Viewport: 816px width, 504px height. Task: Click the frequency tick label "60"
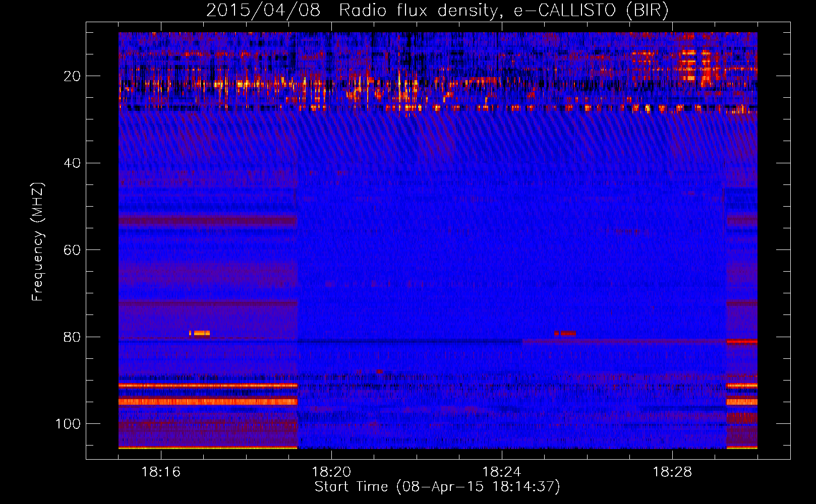coord(72,250)
